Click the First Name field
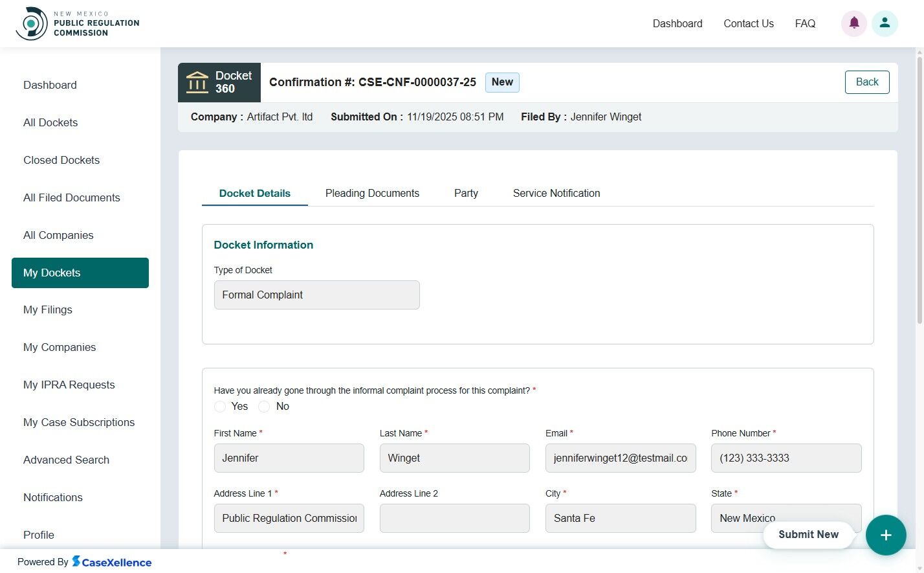 (289, 458)
